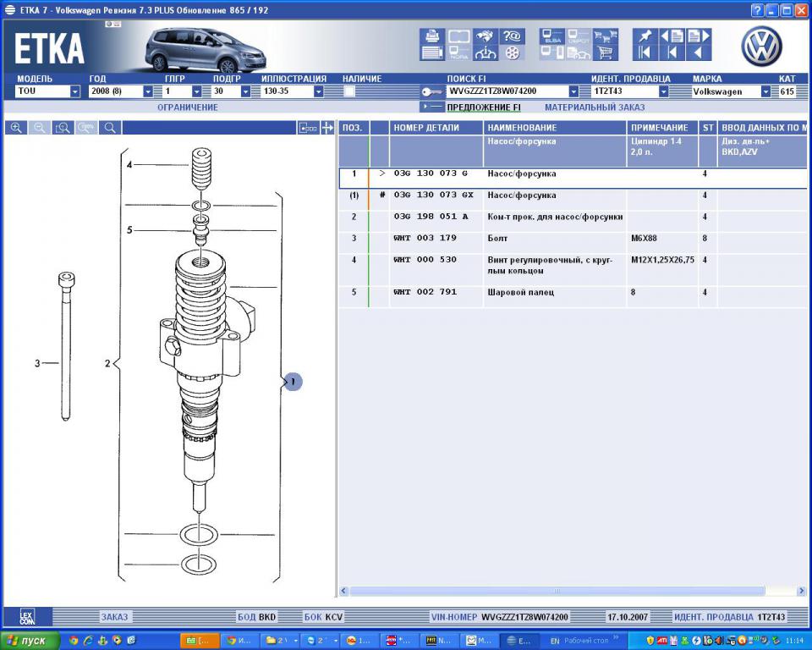Zoom out on the illustration
The width and height of the screenshot is (812, 650).
(x=40, y=128)
